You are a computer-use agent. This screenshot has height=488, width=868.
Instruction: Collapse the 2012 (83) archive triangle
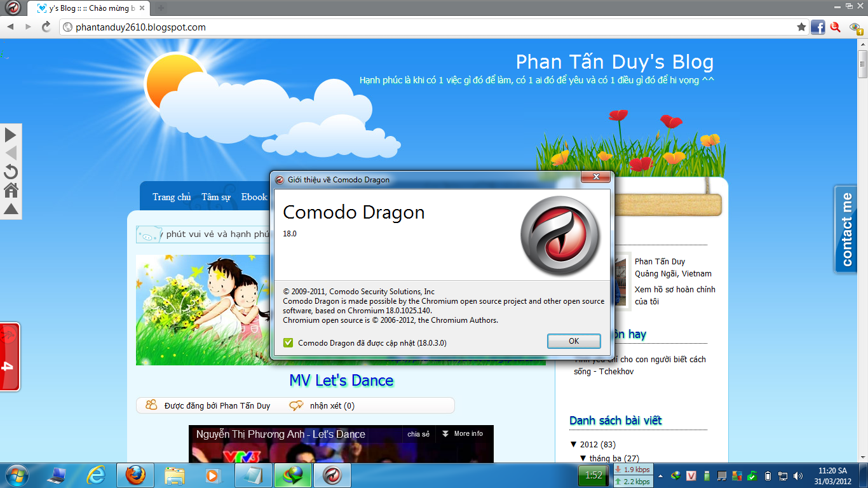(574, 444)
